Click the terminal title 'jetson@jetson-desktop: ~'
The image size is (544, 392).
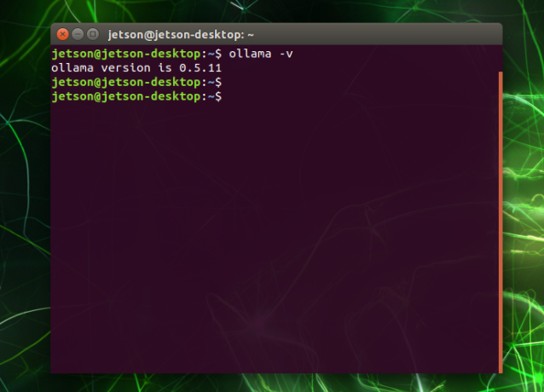pyautogui.click(x=181, y=35)
